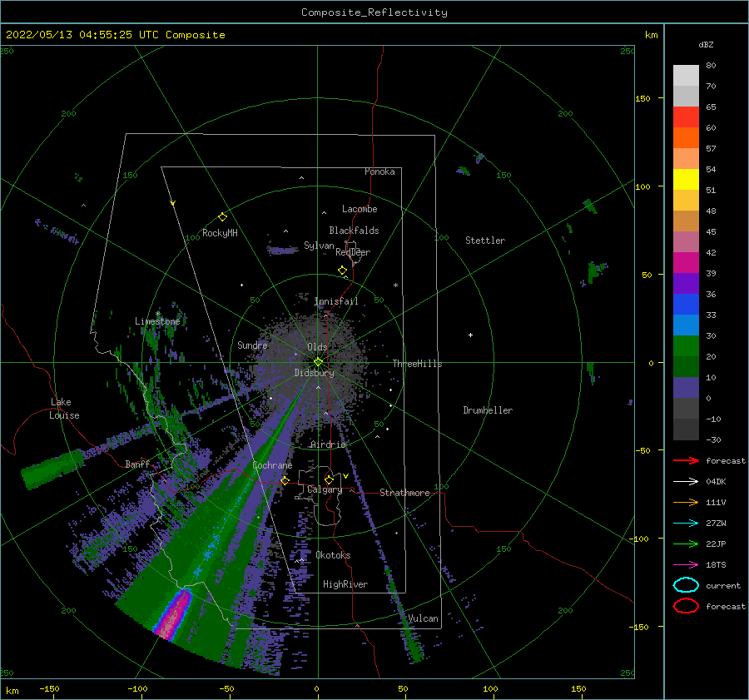The width and height of the screenshot is (749, 700).
Task: Click the Calgary city label
Action: pos(325,489)
